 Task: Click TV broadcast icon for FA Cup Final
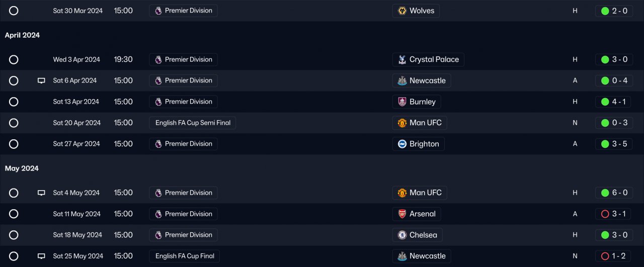(x=42, y=256)
